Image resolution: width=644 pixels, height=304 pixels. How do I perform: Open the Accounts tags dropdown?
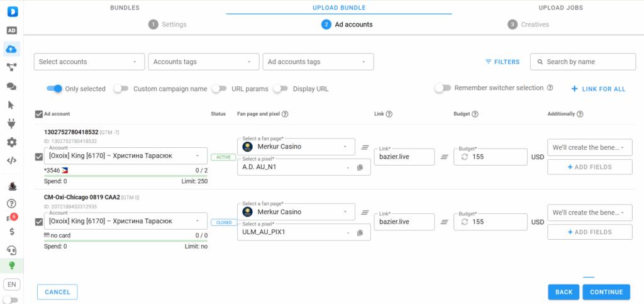[204, 62]
